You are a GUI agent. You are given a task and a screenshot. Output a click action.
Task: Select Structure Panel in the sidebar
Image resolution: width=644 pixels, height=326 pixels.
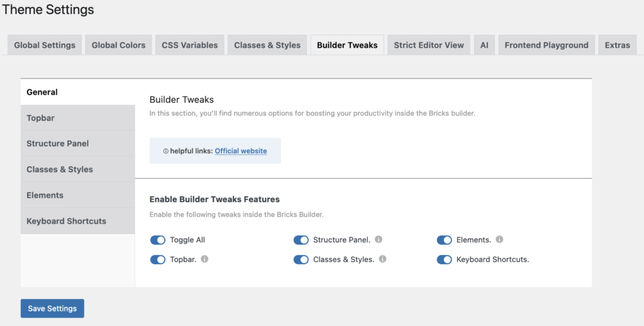point(58,143)
